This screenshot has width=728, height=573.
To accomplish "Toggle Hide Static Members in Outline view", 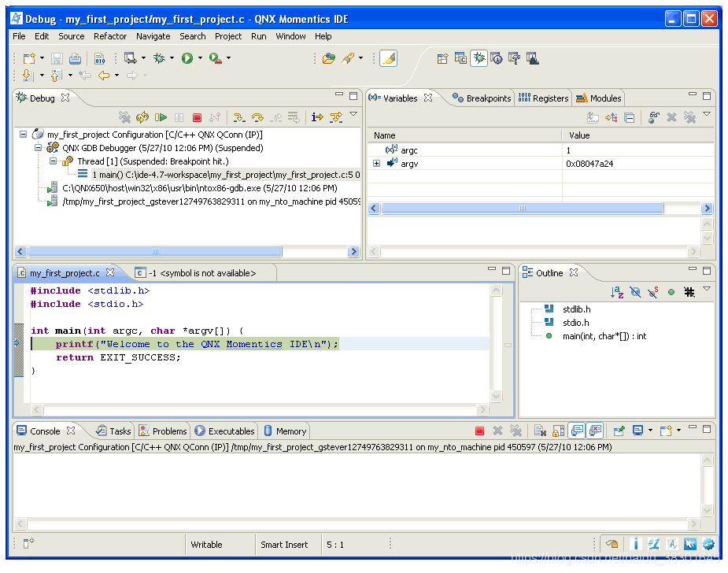I will 653,292.
